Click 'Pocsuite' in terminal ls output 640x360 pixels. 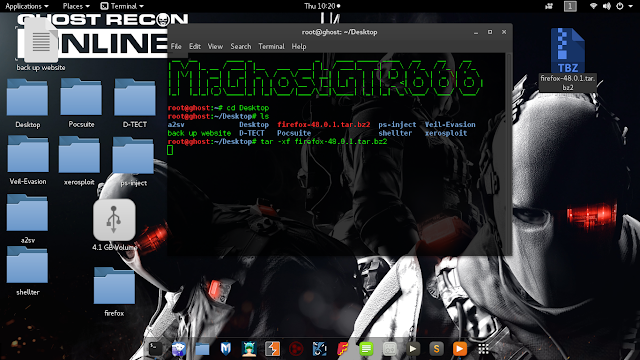294,133
